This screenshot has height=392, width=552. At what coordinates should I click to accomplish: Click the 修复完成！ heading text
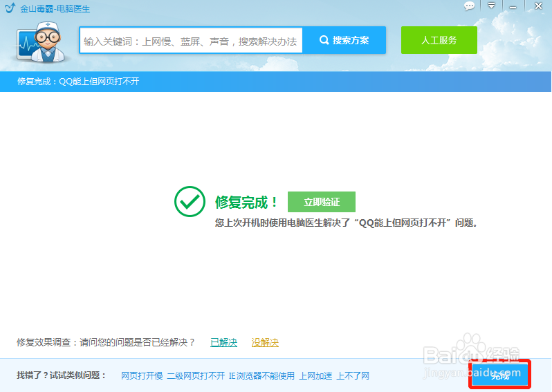pyautogui.click(x=246, y=203)
